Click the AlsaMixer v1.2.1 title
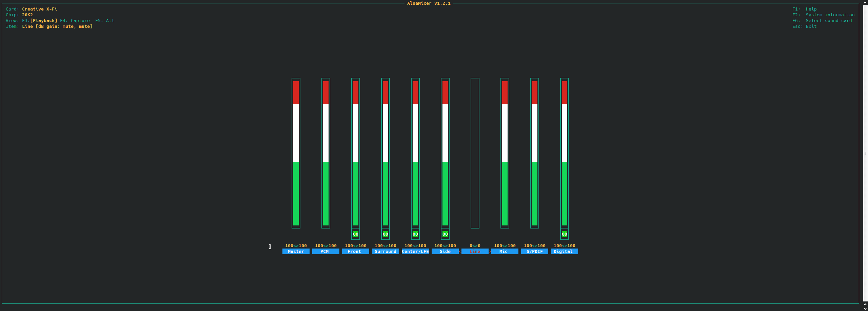 (x=429, y=3)
